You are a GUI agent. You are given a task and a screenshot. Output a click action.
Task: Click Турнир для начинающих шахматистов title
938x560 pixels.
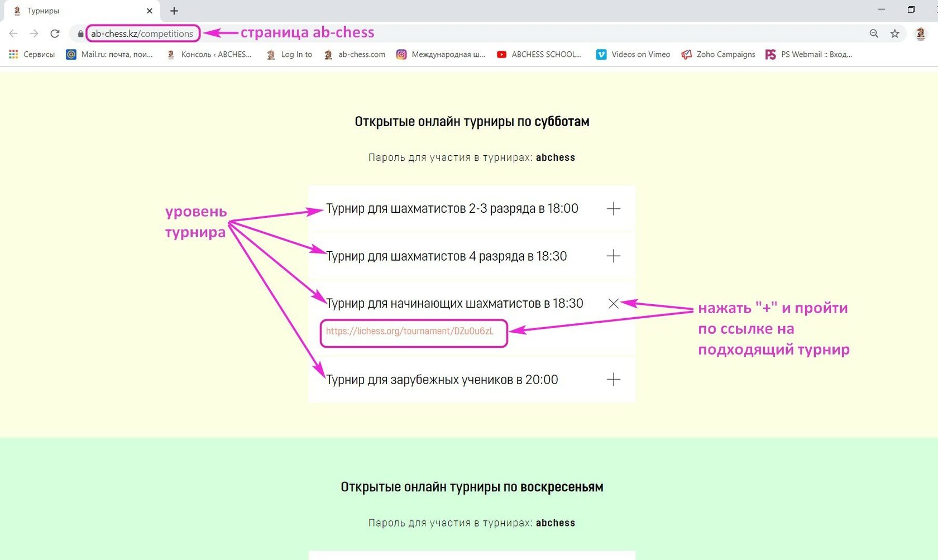(454, 304)
